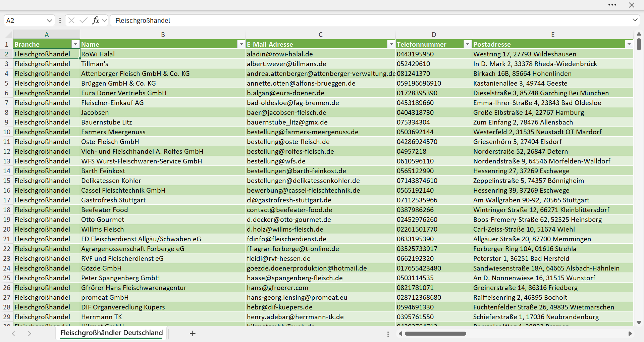Viewport: 644px width, 342px height.
Task: Select cell promeat GmbH
Action: tap(163, 297)
